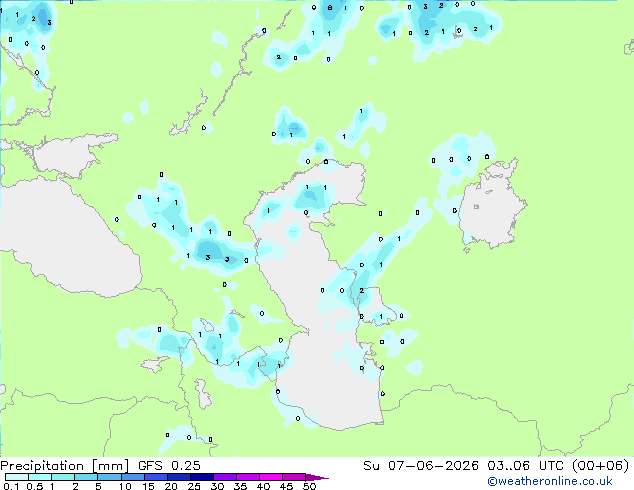This screenshot has height=490, width=634.
Task: Click the "25" legend value label
Action: coord(194,486)
